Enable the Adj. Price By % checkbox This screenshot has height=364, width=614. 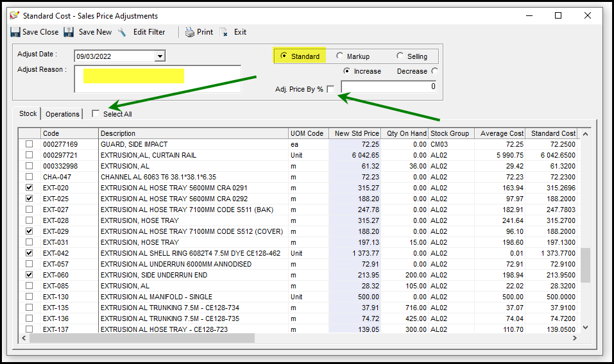pos(330,89)
